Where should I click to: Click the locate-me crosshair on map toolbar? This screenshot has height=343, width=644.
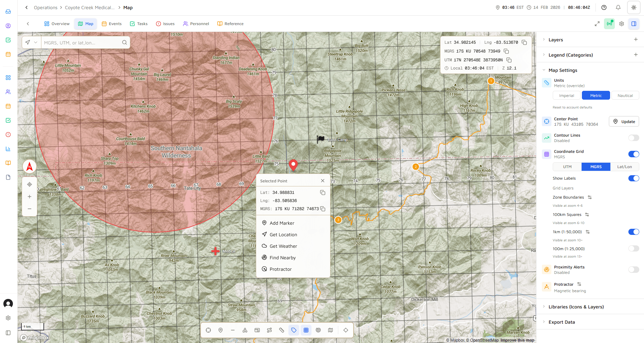(x=346, y=330)
